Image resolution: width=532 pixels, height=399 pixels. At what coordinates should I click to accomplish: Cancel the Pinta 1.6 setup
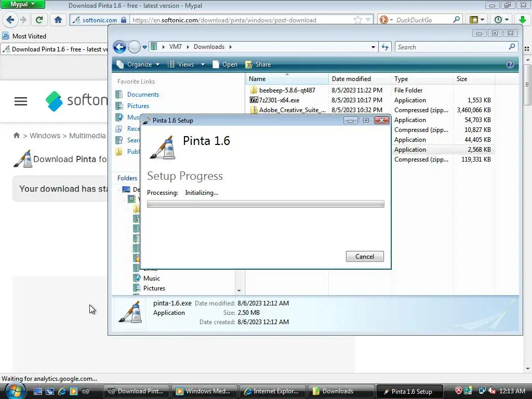coord(365,257)
